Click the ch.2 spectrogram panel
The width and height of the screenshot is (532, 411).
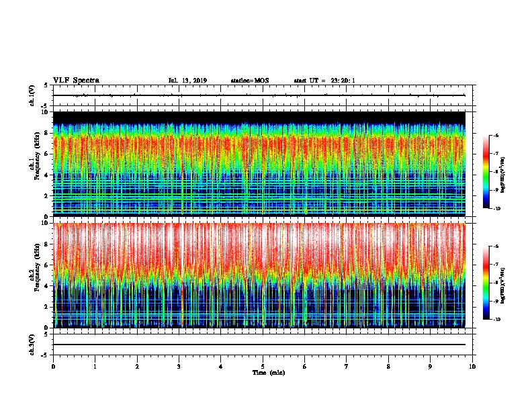click(x=259, y=275)
